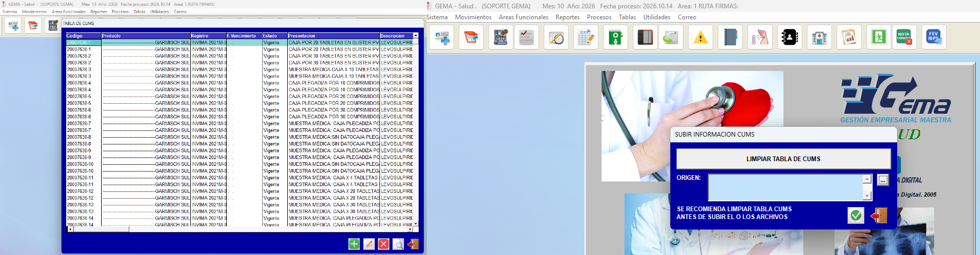This screenshot has width=980, height=255.
Task: Open Sistema menu in right window
Action: [x=437, y=17]
